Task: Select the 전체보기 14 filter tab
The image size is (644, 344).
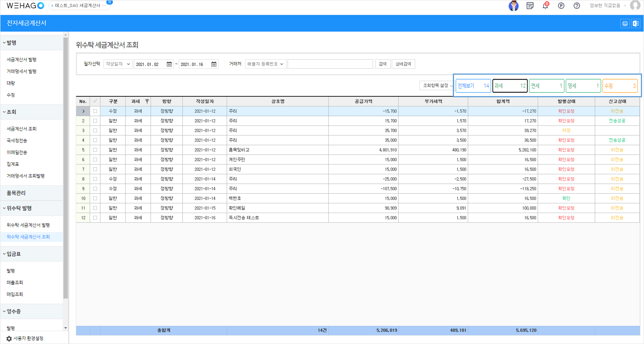Action: coord(473,86)
